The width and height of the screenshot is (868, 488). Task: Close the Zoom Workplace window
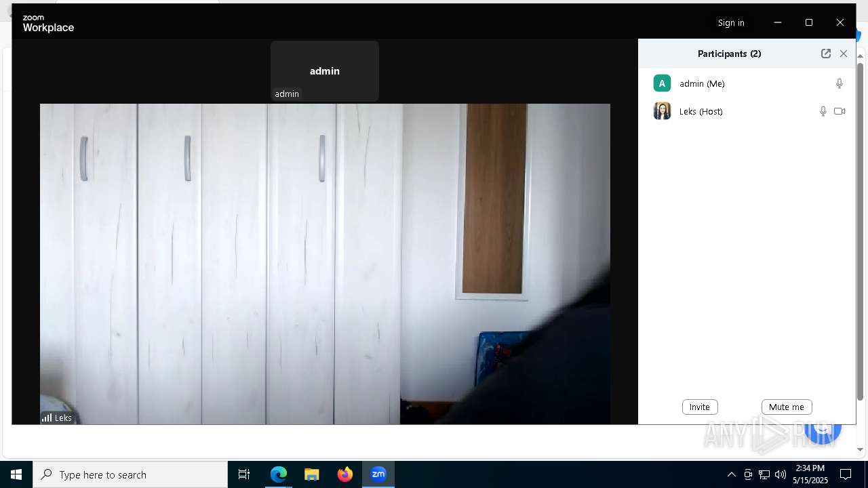click(x=840, y=22)
